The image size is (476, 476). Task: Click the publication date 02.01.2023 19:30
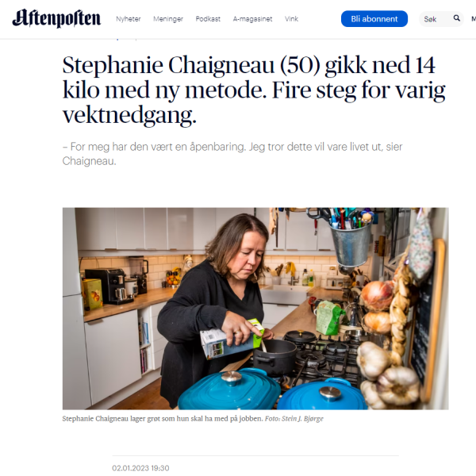(x=140, y=468)
